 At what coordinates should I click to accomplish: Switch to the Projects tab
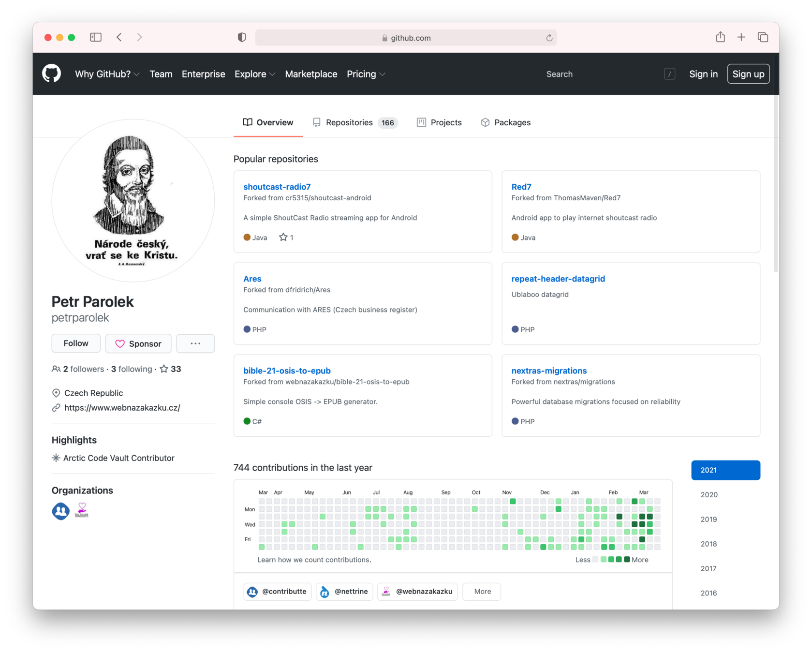point(439,122)
